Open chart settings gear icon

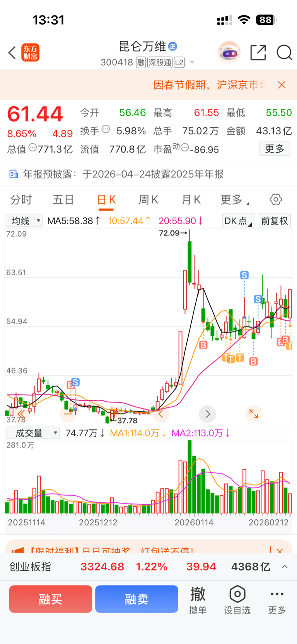coord(276,200)
